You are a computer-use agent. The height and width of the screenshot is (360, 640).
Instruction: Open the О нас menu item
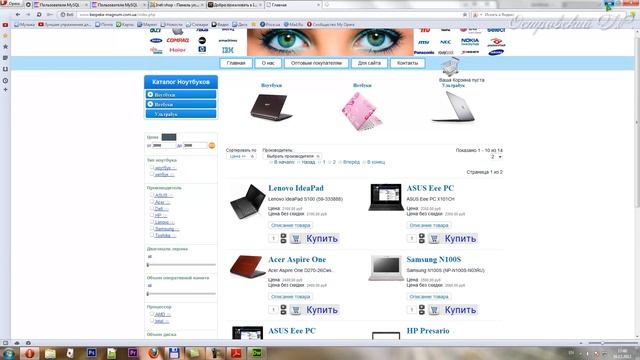click(x=268, y=63)
